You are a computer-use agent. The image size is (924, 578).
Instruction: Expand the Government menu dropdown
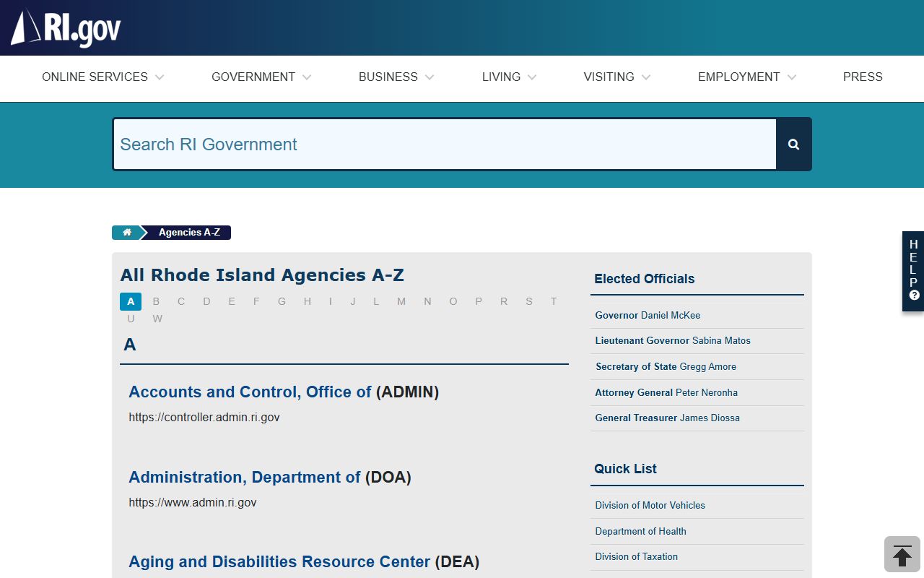[x=261, y=77]
